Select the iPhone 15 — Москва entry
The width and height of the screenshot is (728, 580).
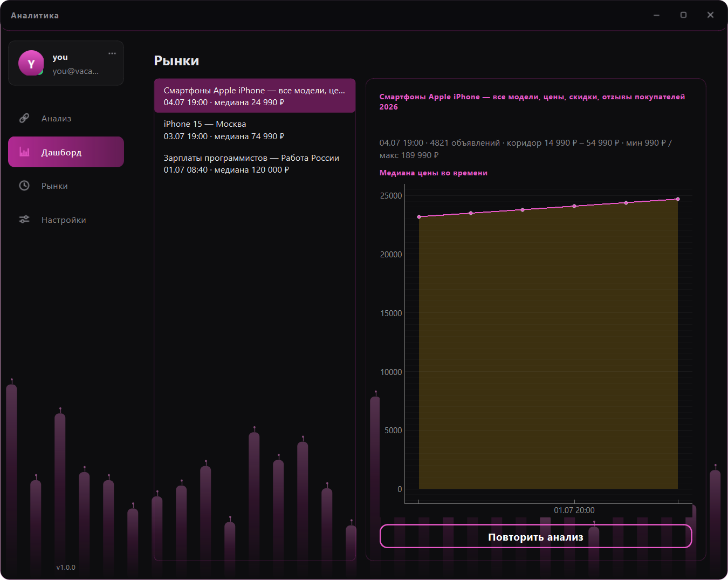click(255, 130)
